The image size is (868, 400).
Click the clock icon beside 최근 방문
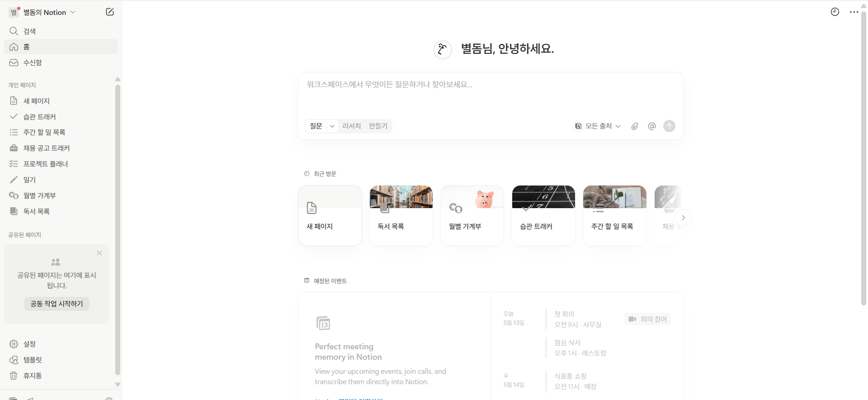(x=307, y=174)
